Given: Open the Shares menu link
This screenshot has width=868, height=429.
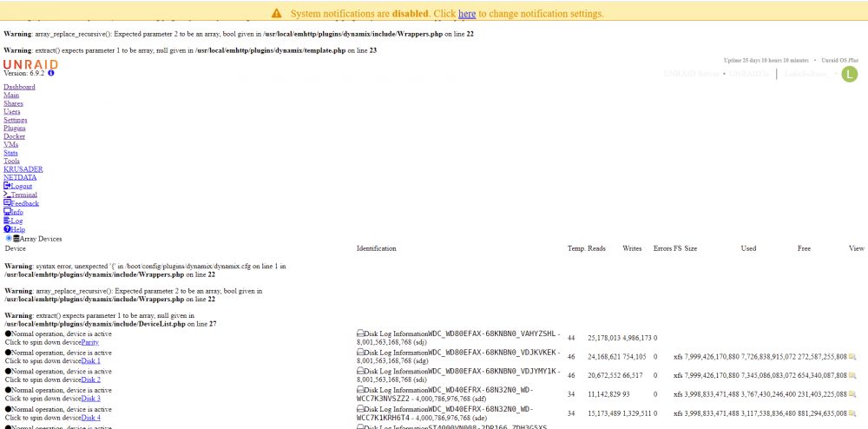Looking at the screenshot, I should pos(13,103).
